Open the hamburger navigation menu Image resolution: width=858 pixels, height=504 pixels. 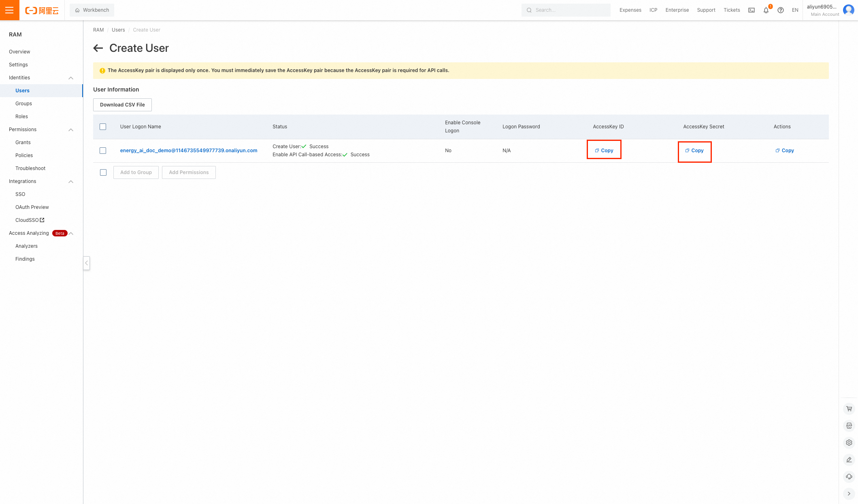pyautogui.click(x=9, y=10)
